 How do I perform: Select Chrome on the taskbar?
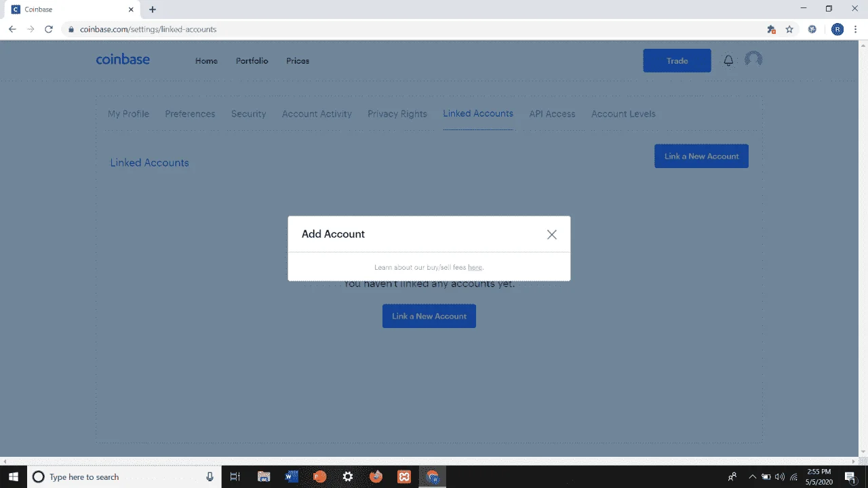coord(432,476)
